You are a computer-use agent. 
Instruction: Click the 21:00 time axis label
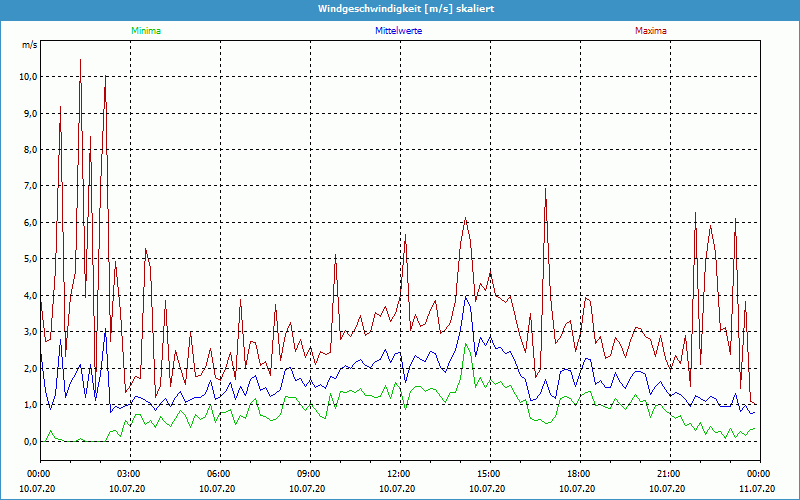[669, 474]
